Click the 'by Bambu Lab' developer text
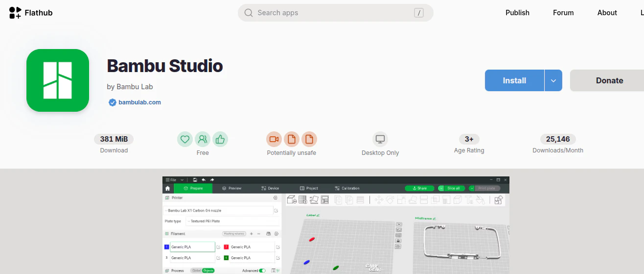Viewport: 644px width, 274px height. pos(130,87)
